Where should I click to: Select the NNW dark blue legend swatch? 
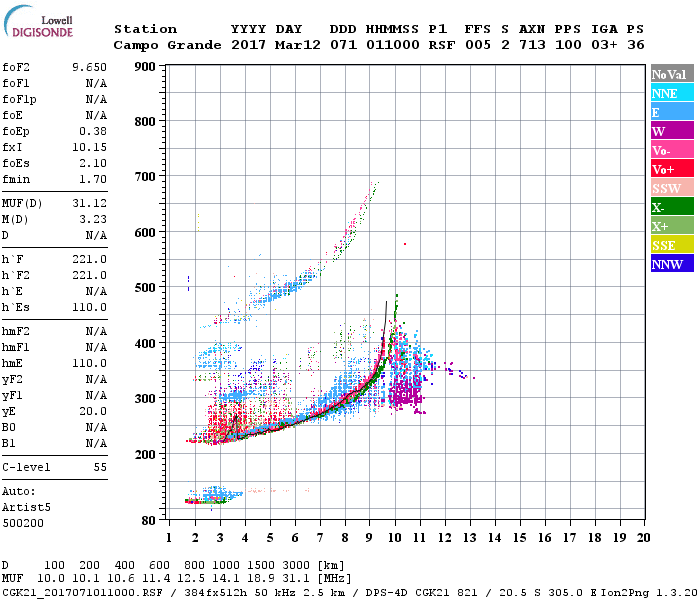672,264
